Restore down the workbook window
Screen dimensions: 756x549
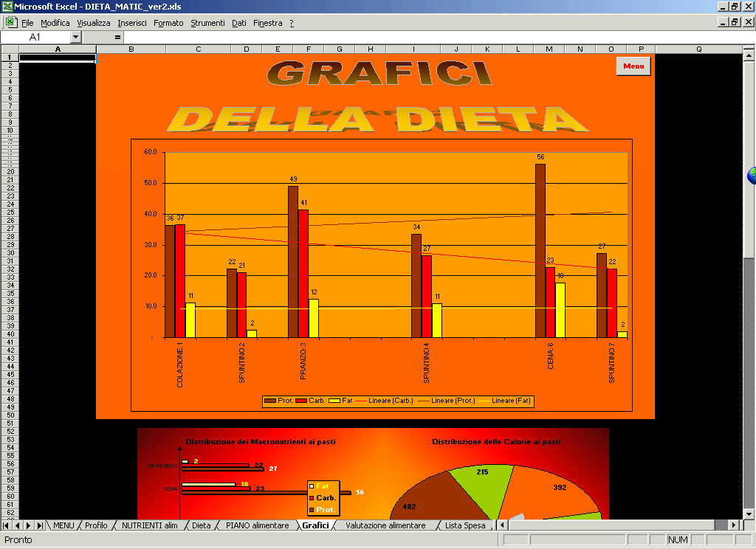[735, 22]
